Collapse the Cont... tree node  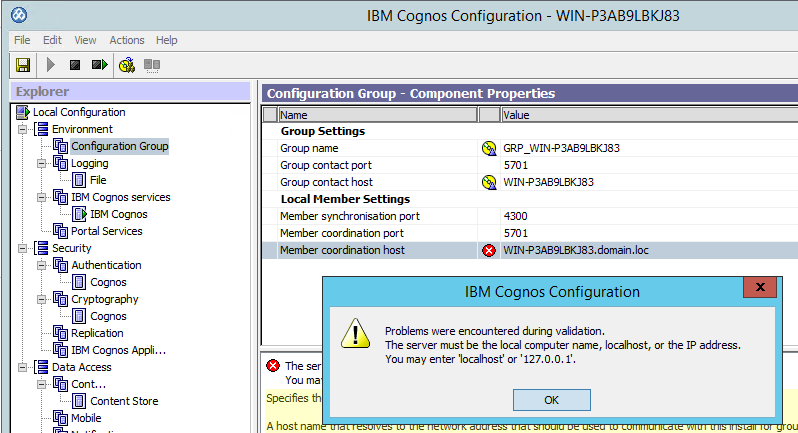click(x=42, y=384)
